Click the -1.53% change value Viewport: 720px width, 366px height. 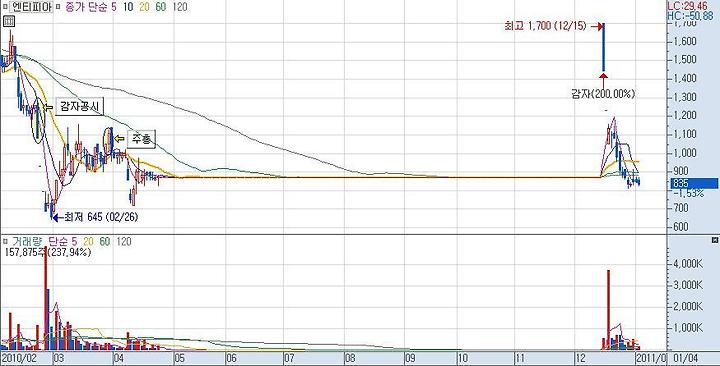pyautogui.click(x=688, y=193)
